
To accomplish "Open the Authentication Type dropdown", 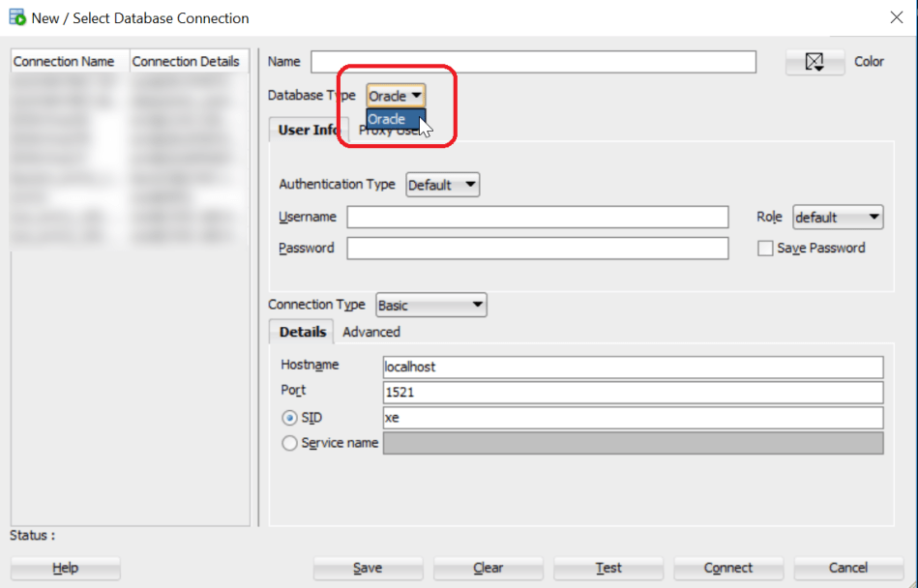I will coord(443,185).
